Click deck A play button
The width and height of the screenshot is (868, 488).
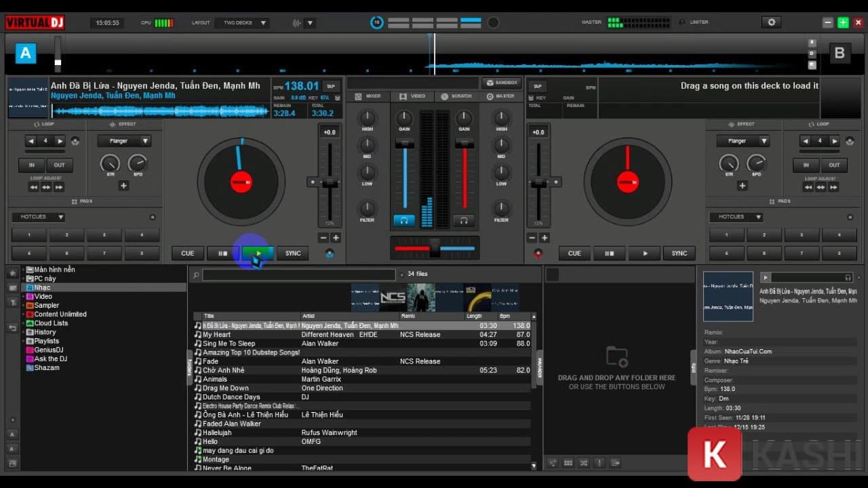pyautogui.click(x=258, y=253)
